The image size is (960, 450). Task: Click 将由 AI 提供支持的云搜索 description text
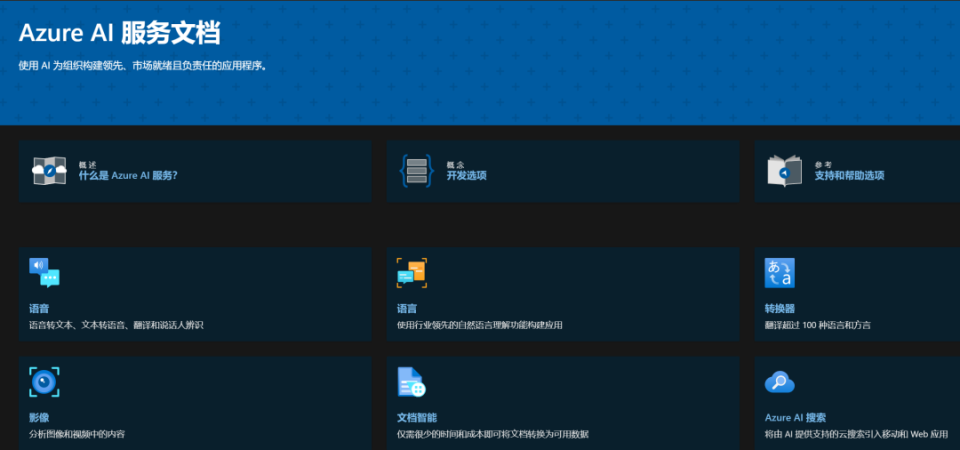856,434
